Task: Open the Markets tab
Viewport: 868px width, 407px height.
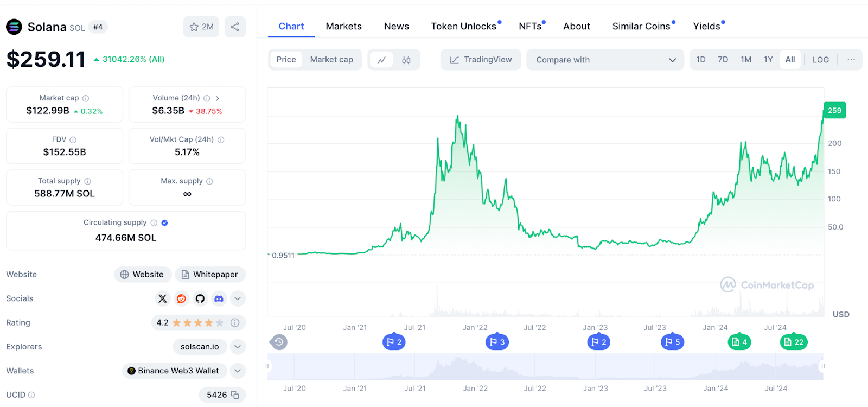Action: tap(343, 26)
